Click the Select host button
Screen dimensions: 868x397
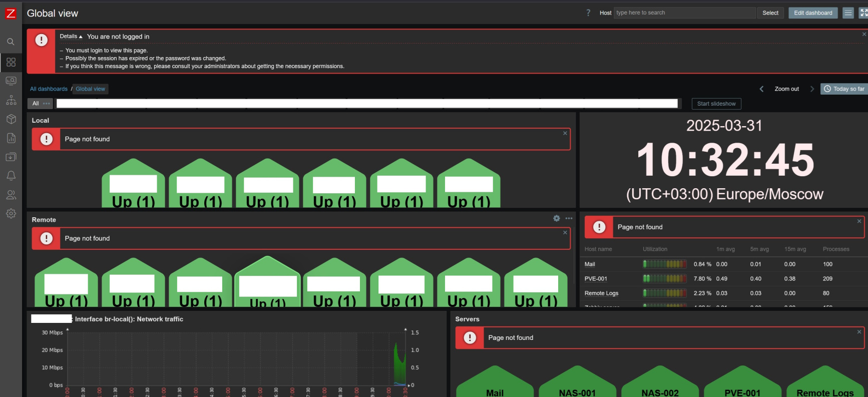click(770, 13)
